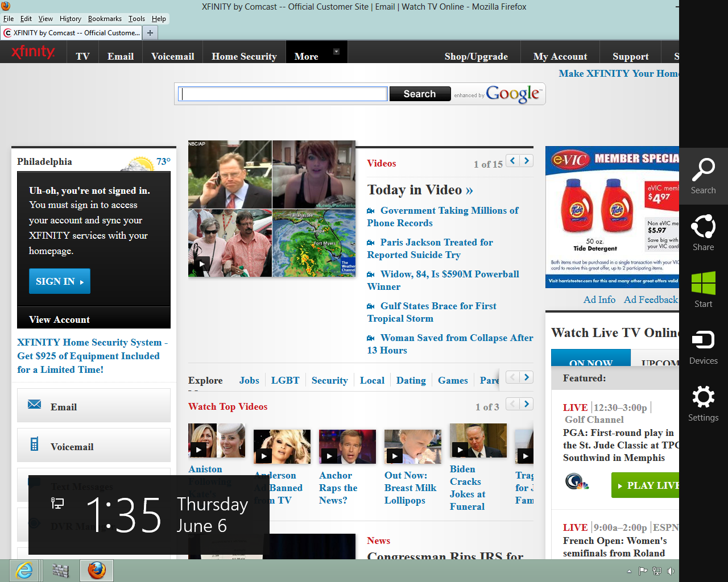Play the Biden Cracks Jokes video thumbnail
The height and width of the screenshot is (582, 728).
click(x=478, y=441)
